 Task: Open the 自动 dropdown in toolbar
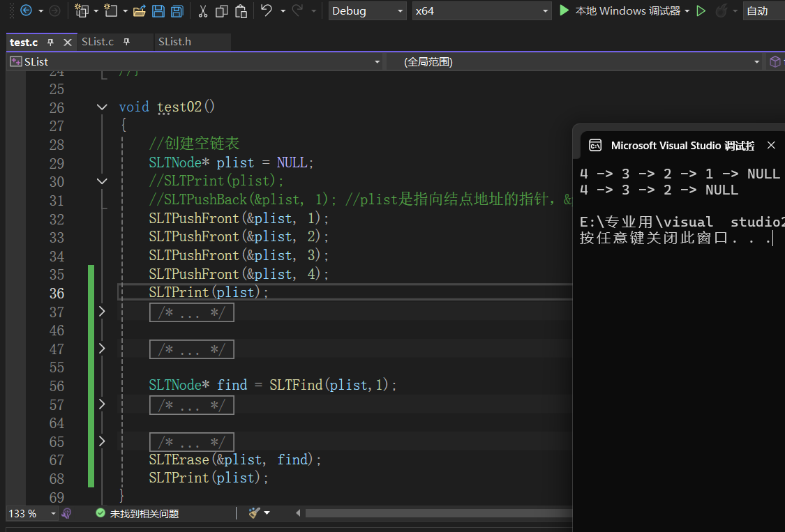764,11
